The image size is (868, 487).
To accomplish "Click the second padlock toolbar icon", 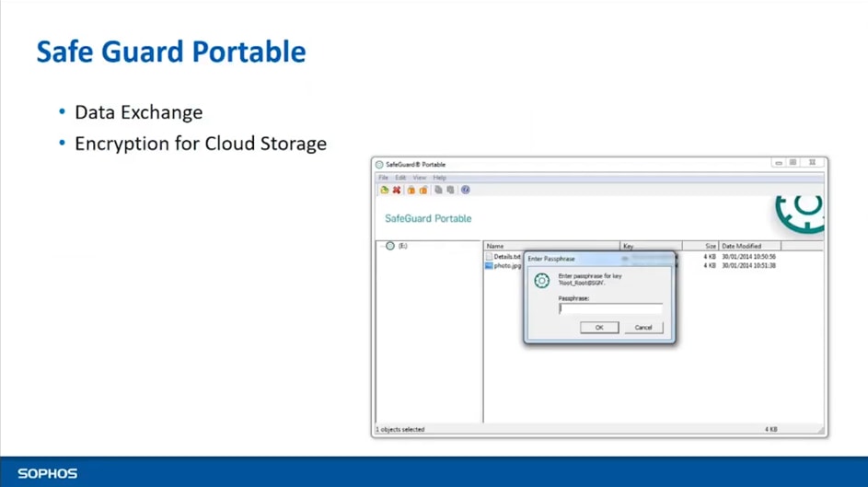I will pos(423,191).
